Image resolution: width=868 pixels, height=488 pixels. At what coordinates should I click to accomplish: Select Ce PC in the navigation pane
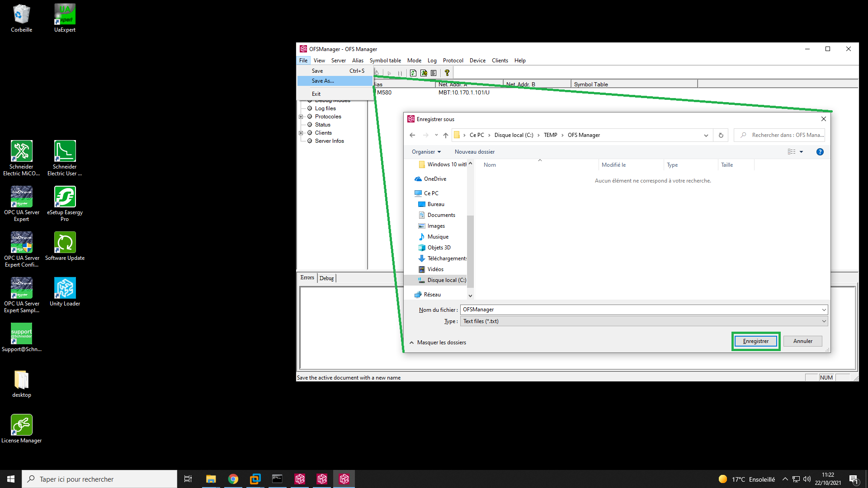pyautogui.click(x=431, y=193)
